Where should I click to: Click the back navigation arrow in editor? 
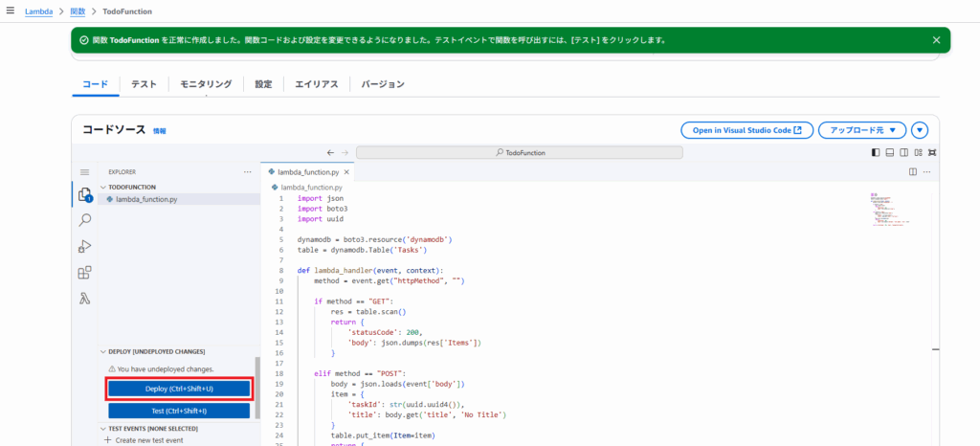[330, 152]
